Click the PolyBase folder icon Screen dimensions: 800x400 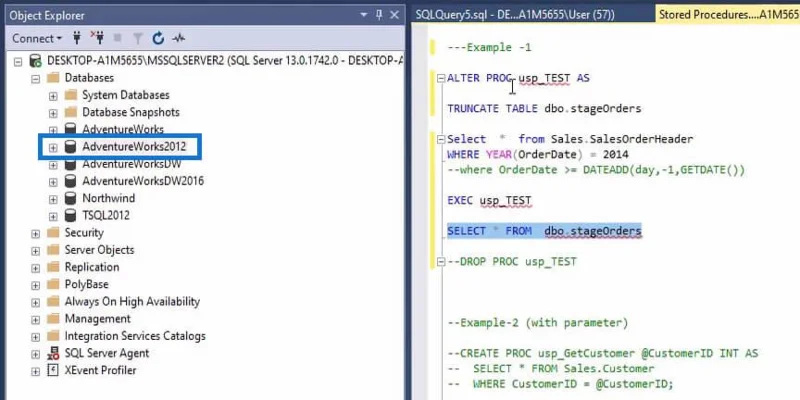coord(53,285)
